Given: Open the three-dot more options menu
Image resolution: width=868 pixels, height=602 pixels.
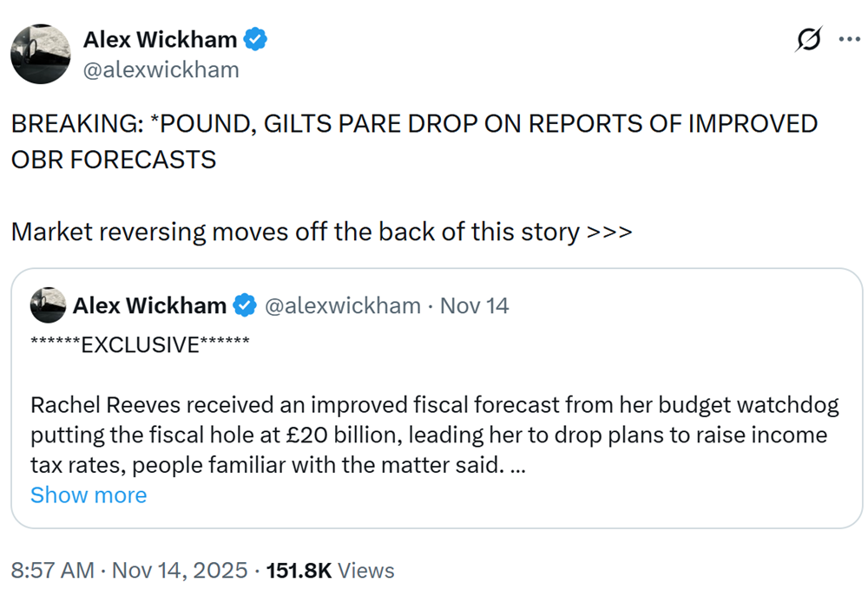Looking at the screenshot, I should coord(848,39).
